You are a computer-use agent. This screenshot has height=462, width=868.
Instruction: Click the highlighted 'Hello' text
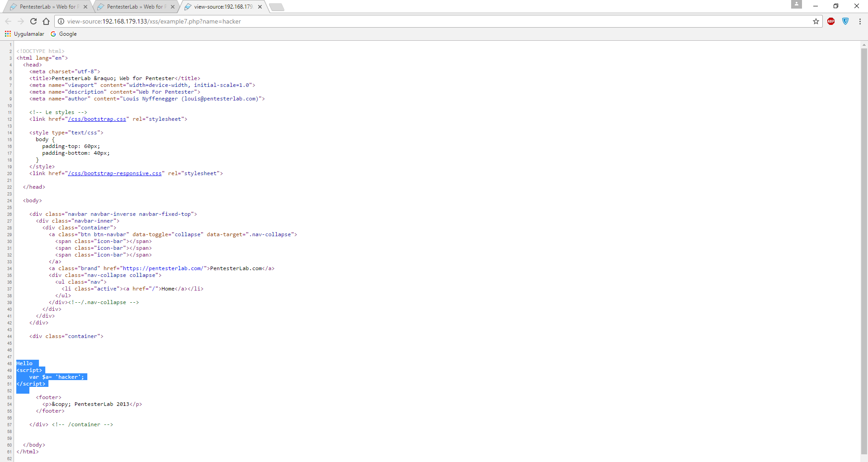coord(24,363)
